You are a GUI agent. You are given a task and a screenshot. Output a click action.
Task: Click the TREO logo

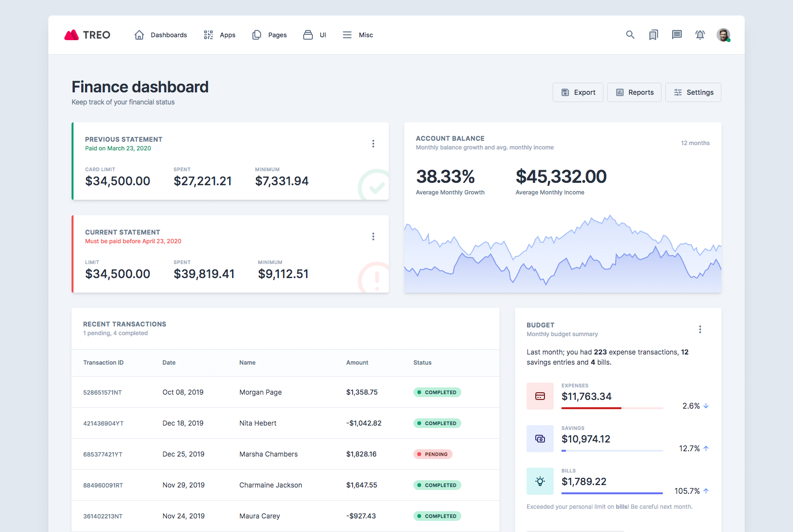point(88,35)
